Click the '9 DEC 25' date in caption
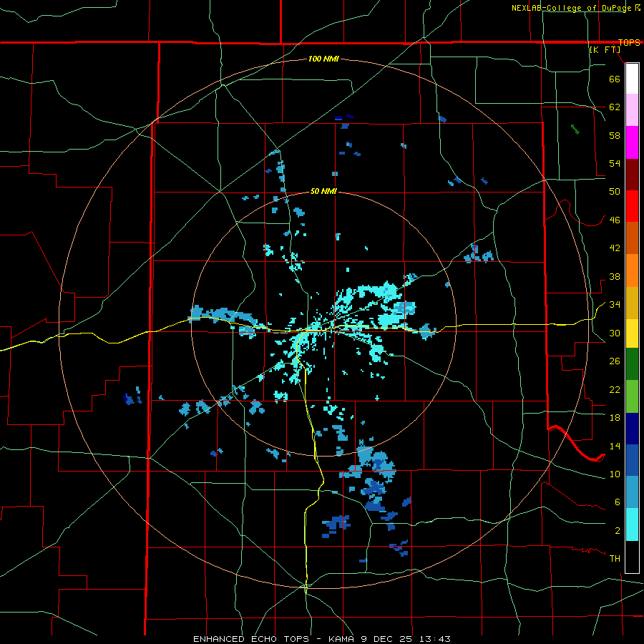 [x=388, y=639]
